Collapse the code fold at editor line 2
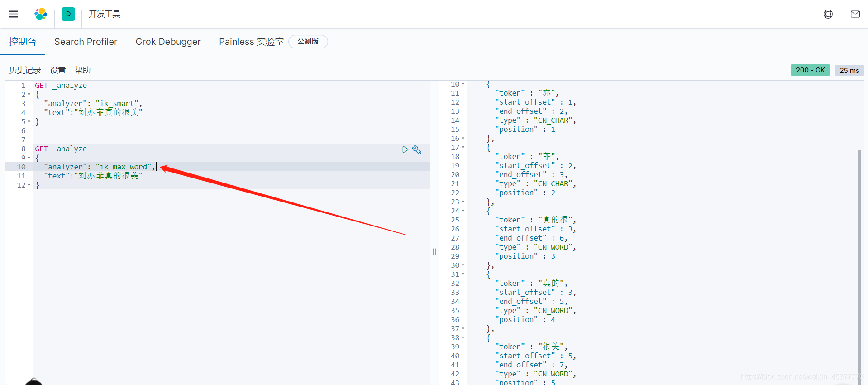This screenshot has height=385, width=868. pos(29,95)
